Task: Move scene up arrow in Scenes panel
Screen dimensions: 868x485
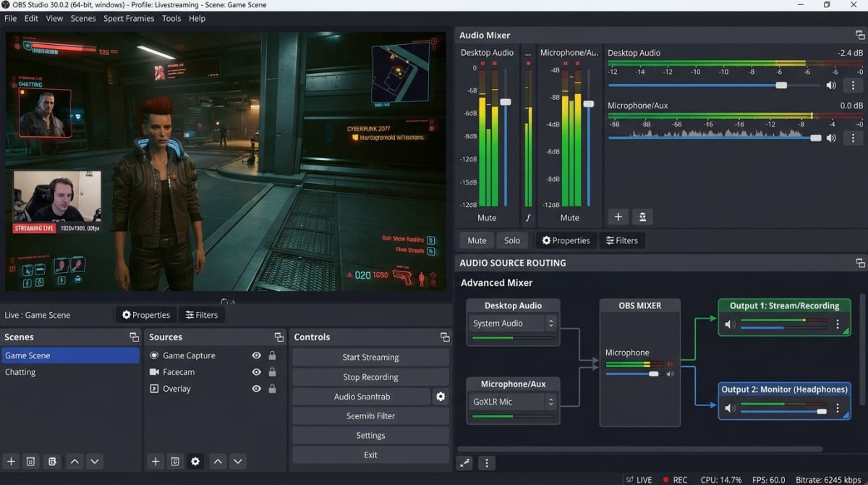Action: pyautogui.click(x=75, y=461)
